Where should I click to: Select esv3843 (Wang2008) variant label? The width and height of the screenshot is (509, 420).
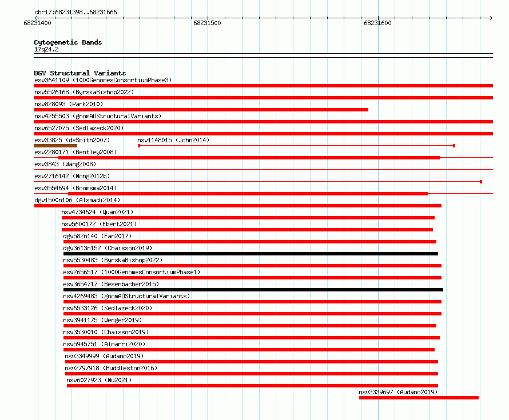[x=65, y=164]
